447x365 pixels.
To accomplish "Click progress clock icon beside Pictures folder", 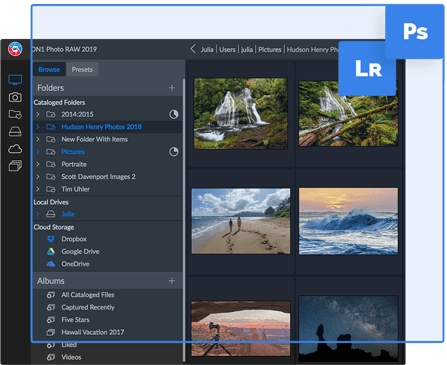I will [174, 152].
